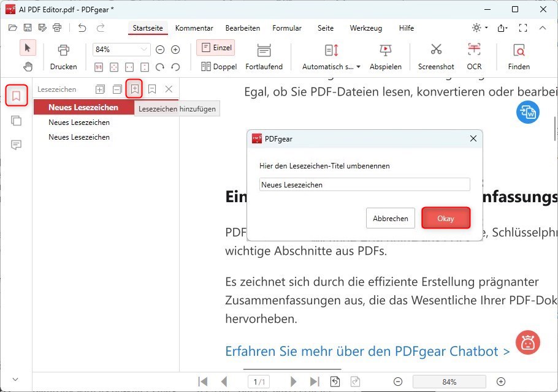Open the Finden search tool
Image resolution: width=558 pixels, height=392 pixels.
tap(519, 57)
